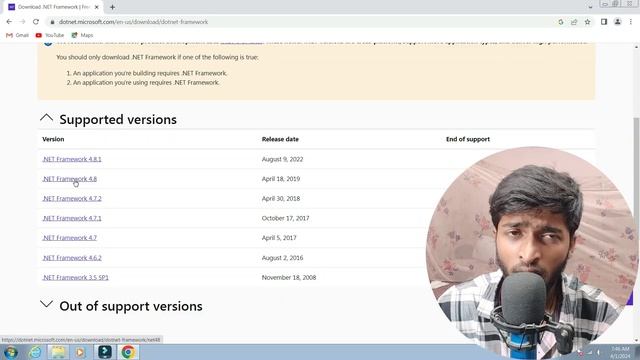
Task: Close the Download .NET Framework tab
Action: click(x=97, y=7)
